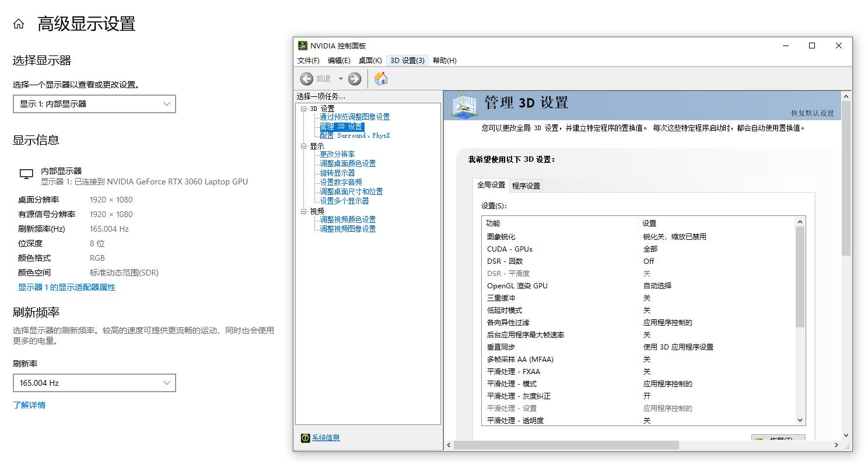The width and height of the screenshot is (868, 464).
Task: Open the 文件(F) menu
Action: tap(308, 60)
